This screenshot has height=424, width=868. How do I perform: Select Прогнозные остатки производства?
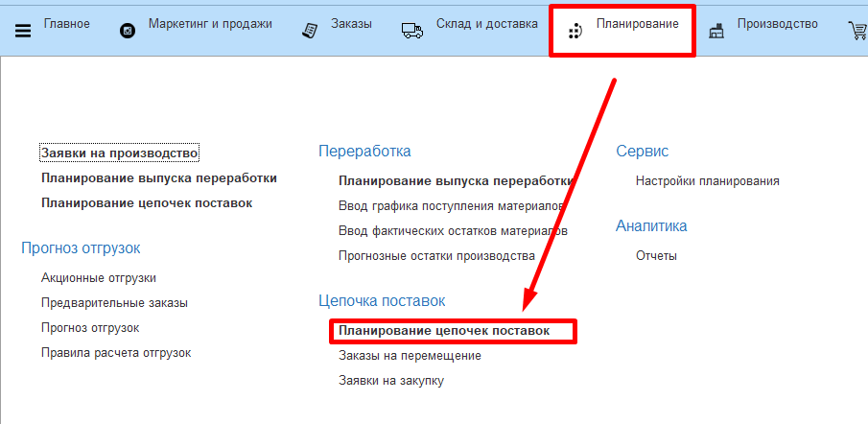pos(436,256)
